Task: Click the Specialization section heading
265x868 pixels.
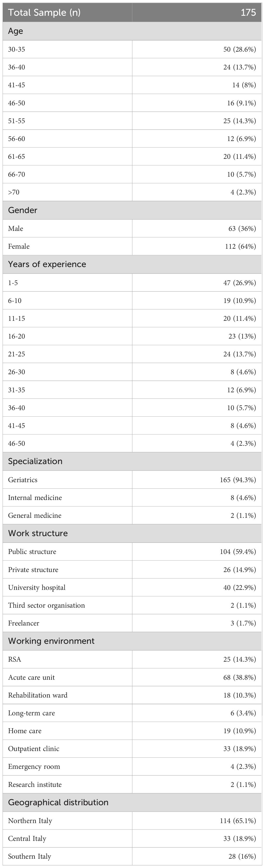Action: click(35, 461)
